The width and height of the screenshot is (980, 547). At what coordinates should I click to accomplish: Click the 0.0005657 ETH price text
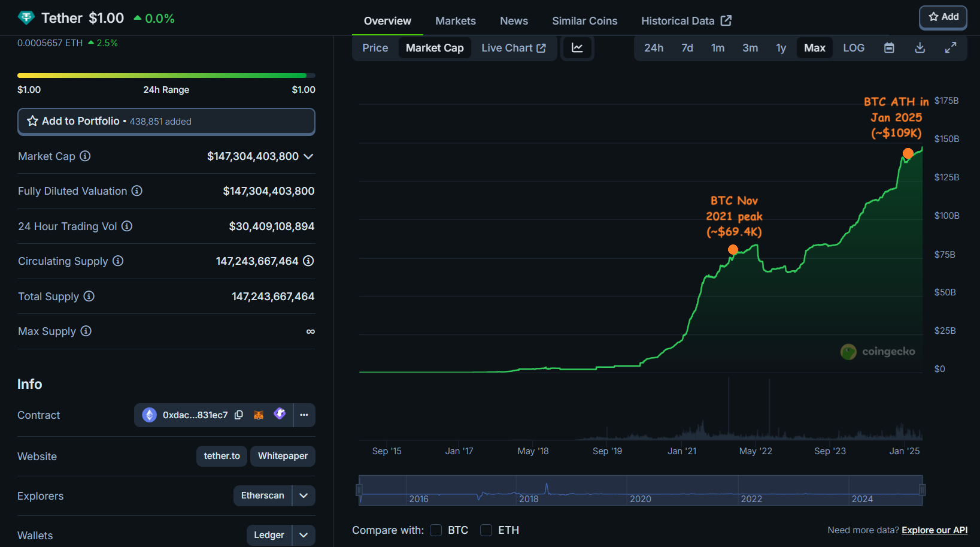point(50,43)
